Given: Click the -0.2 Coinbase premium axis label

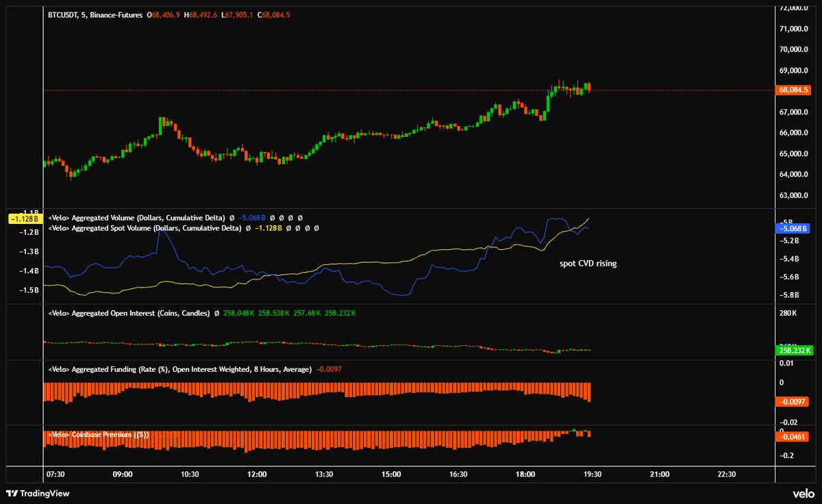Looking at the screenshot, I should tap(788, 455).
